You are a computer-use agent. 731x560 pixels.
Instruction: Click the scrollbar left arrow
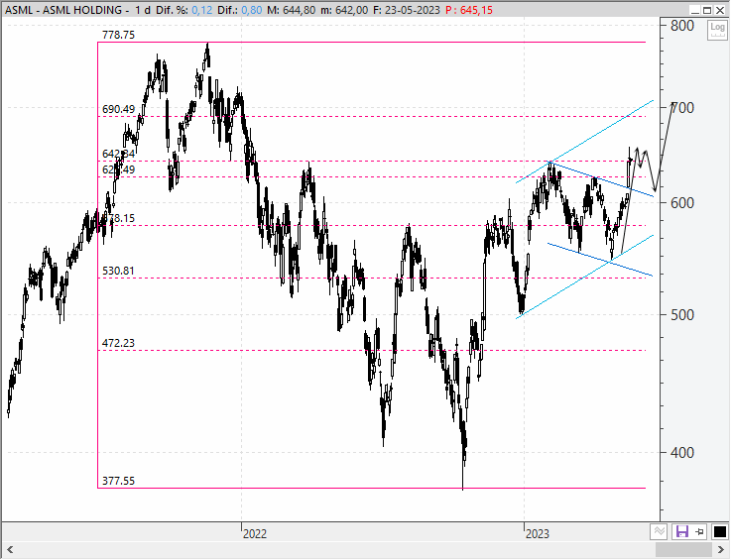(9, 550)
